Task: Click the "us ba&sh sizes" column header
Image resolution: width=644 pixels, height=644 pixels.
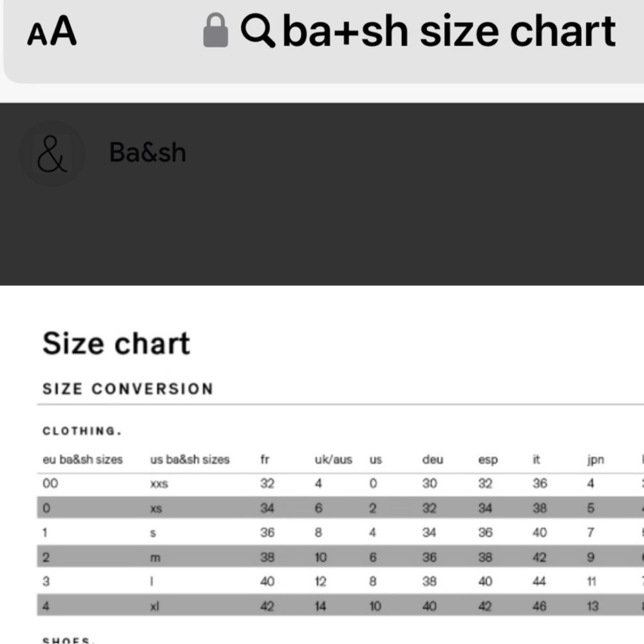Action: click(189, 460)
